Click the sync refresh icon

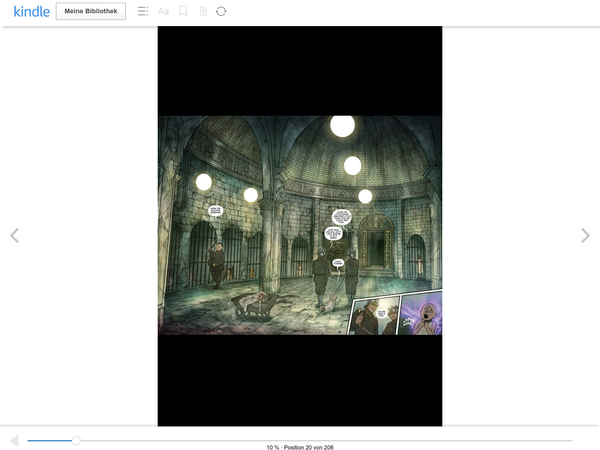pyautogui.click(x=221, y=11)
